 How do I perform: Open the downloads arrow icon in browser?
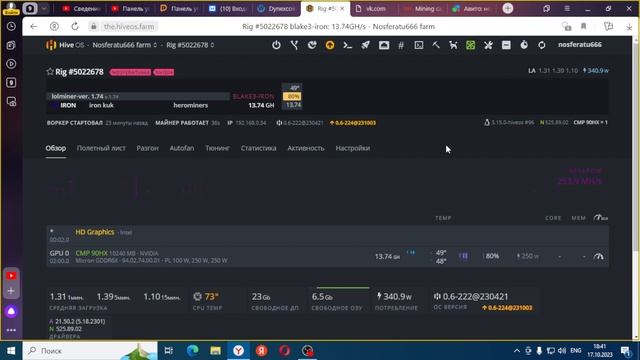pos(629,27)
